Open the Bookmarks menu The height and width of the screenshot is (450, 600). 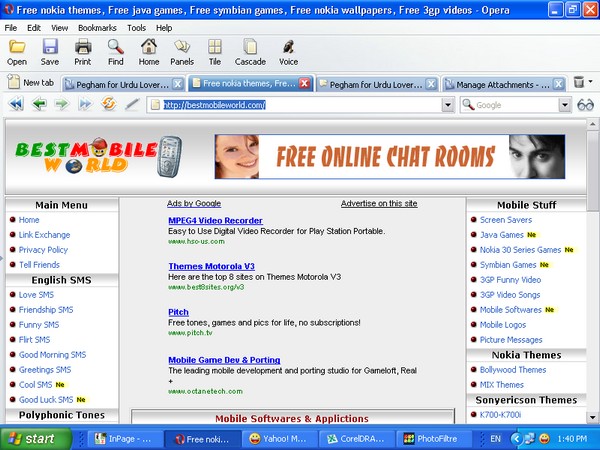[97, 28]
